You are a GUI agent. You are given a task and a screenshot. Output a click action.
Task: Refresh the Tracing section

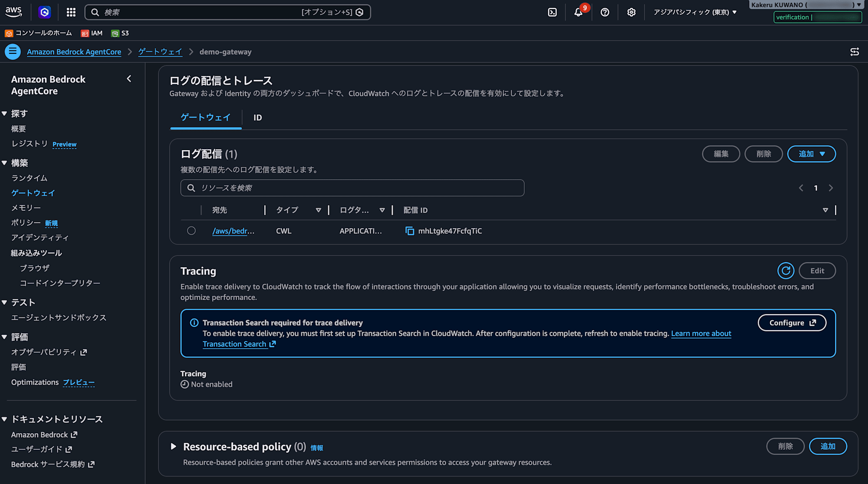[786, 271]
